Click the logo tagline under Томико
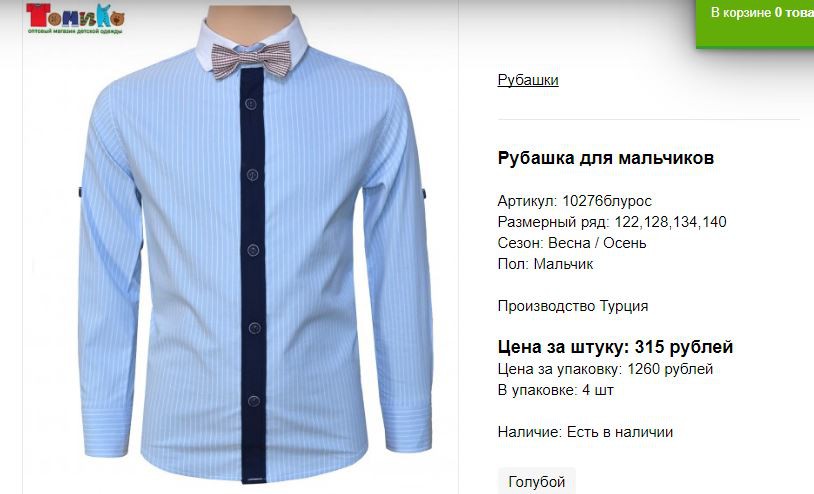This screenshot has width=814, height=494. point(75,31)
